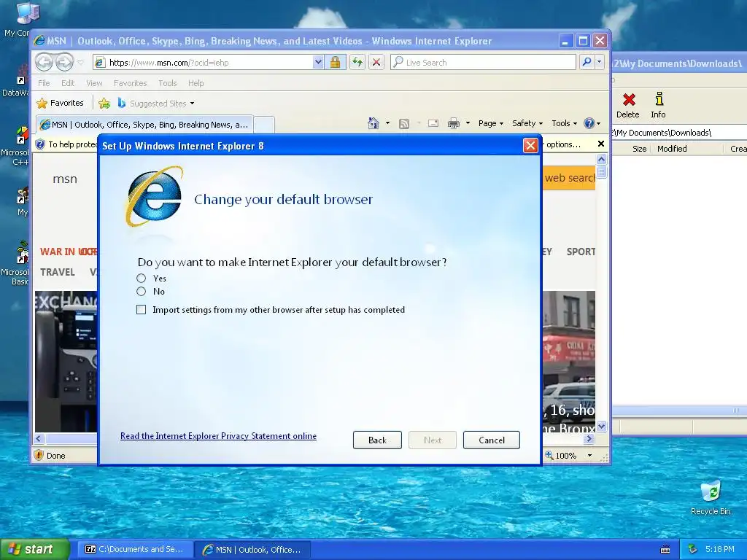
Task: Click the refresh page icon
Action: pos(357,63)
